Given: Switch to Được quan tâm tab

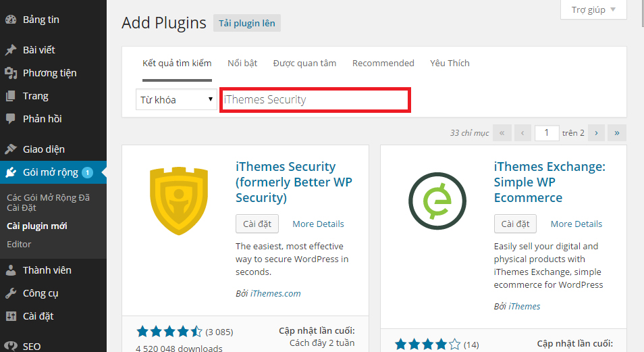Looking at the screenshot, I should pos(304,64).
